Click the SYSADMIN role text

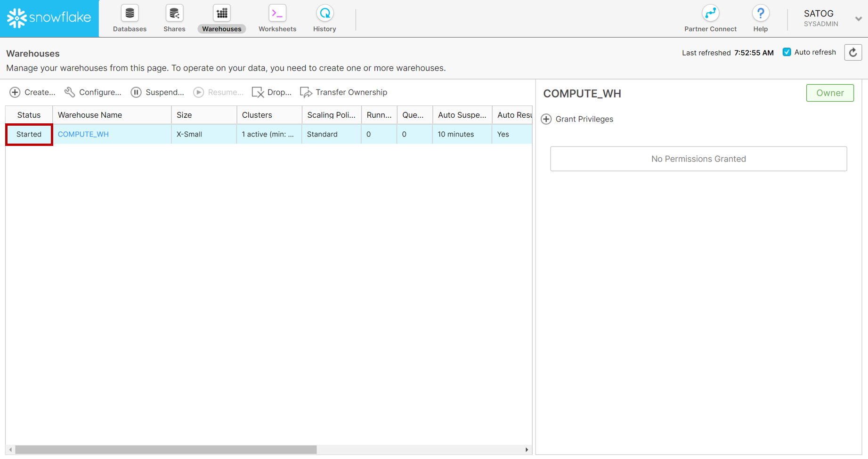[x=821, y=24]
